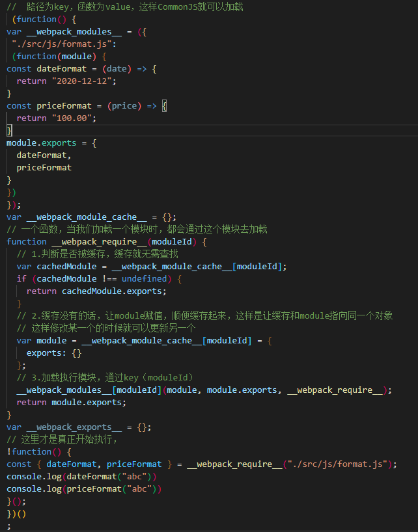Click the "}();" line after the console.log calls

tap(16, 501)
